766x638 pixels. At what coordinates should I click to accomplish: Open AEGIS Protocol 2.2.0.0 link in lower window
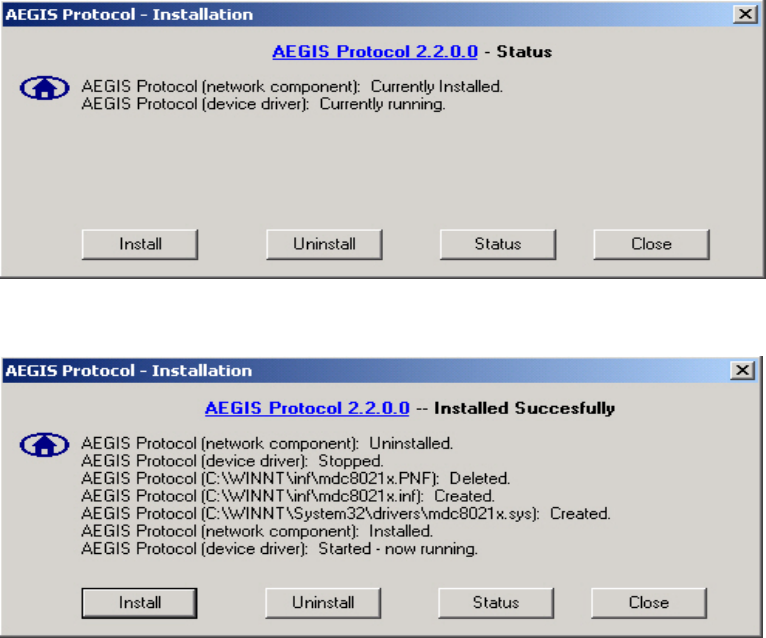307,408
